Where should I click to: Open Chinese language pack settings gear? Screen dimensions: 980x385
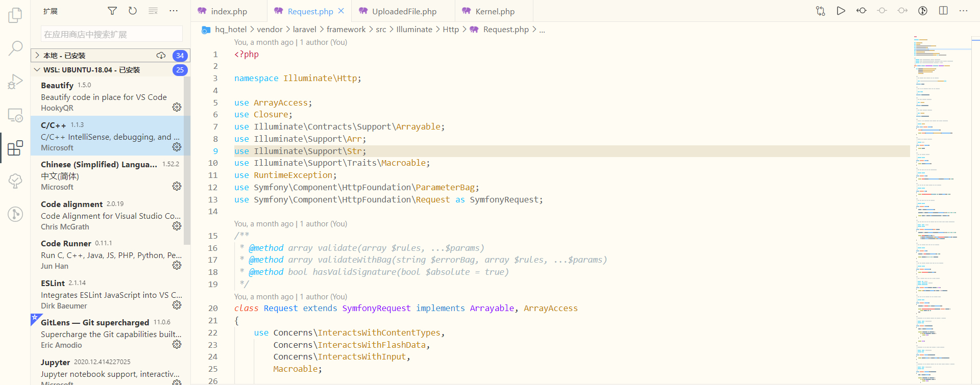[177, 186]
